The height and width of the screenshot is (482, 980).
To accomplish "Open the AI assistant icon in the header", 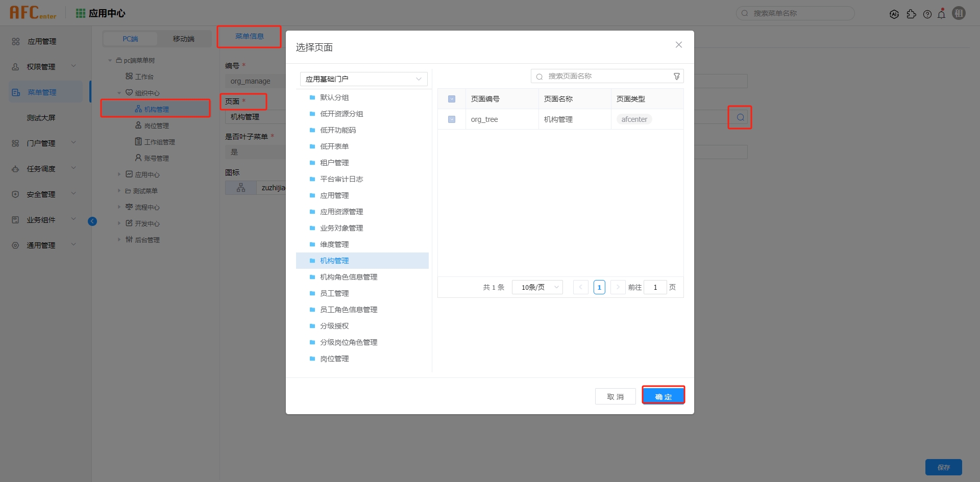I will [894, 14].
